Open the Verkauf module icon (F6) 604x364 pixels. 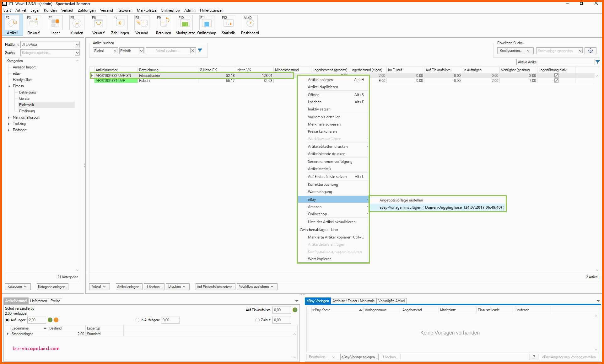(99, 25)
